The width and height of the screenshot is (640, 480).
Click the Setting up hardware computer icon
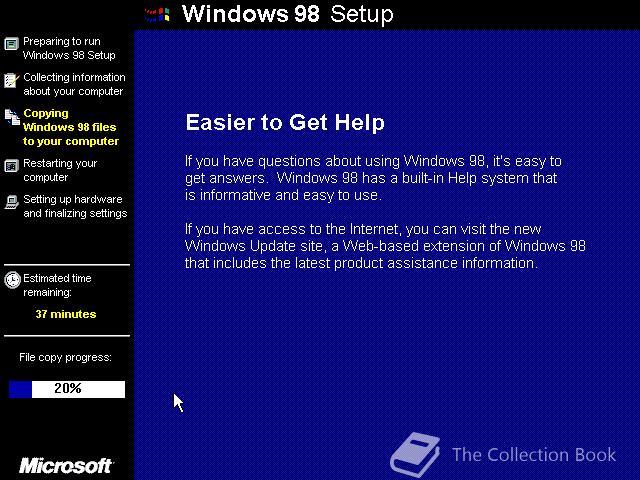coord(11,202)
